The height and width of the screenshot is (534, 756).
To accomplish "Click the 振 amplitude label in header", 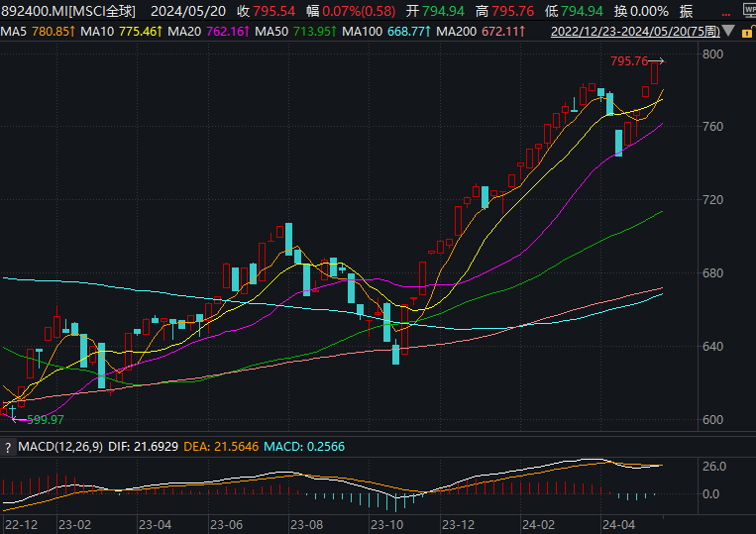I will [x=686, y=12].
